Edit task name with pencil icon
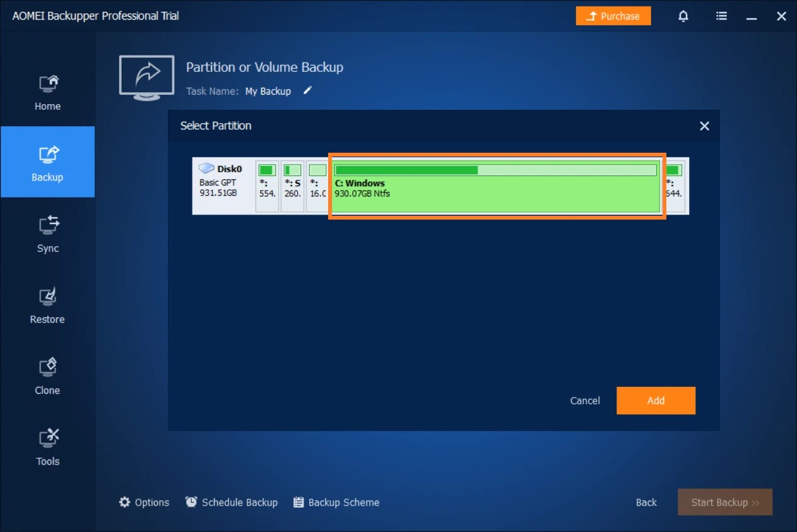The width and height of the screenshot is (797, 532). tap(307, 90)
